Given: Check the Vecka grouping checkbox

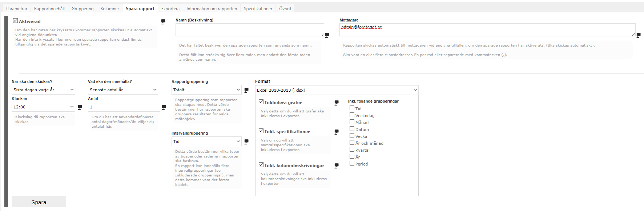Looking at the screenshot, I should [352, 136].
